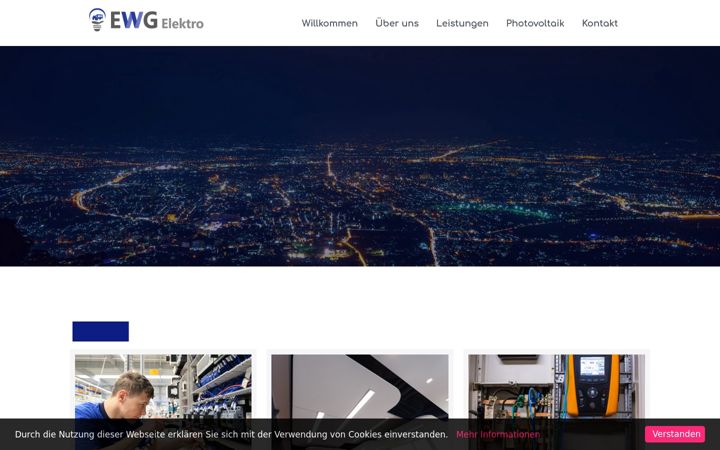Open the Leistungen menu item

(x=462, y=23)
